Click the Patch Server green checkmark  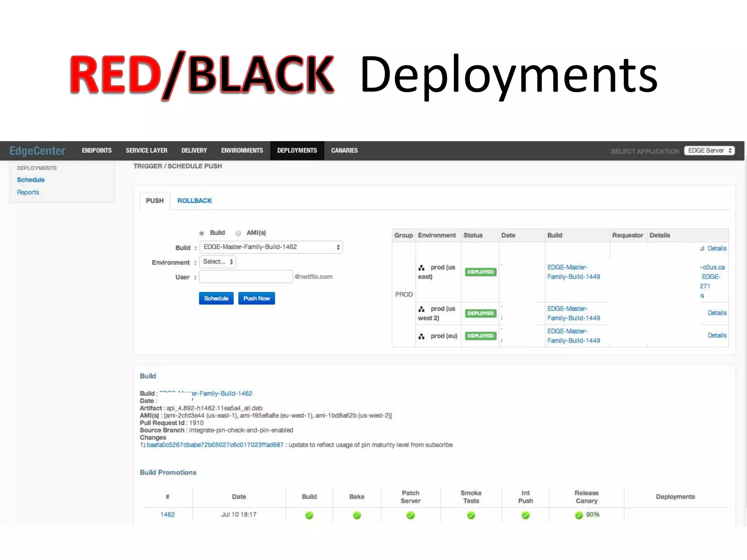411,515
